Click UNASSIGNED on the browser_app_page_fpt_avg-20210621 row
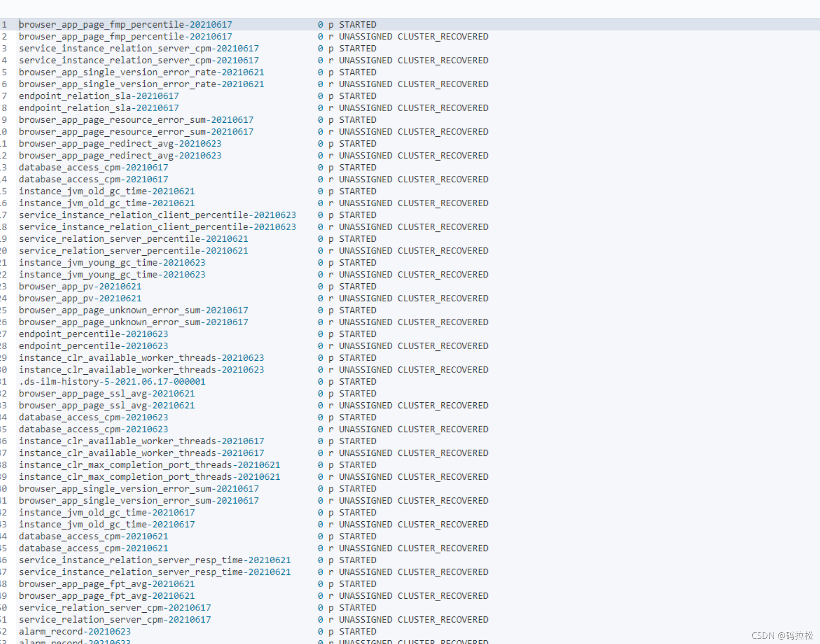 click(366, 596)
